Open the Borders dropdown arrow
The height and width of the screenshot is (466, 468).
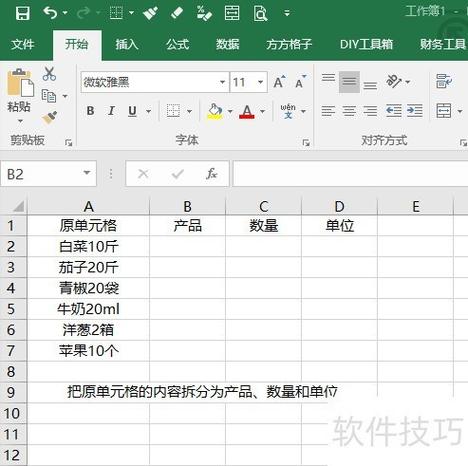(189, 111)
